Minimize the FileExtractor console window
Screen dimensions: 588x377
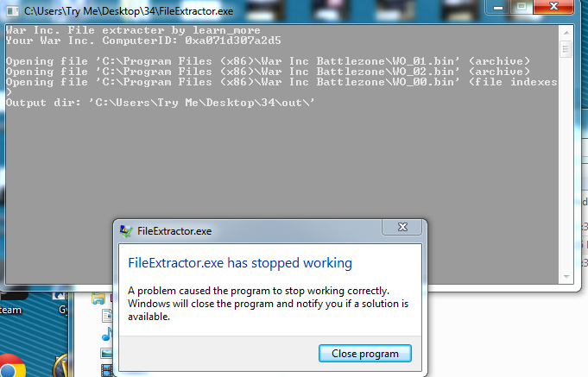[498, 7]
